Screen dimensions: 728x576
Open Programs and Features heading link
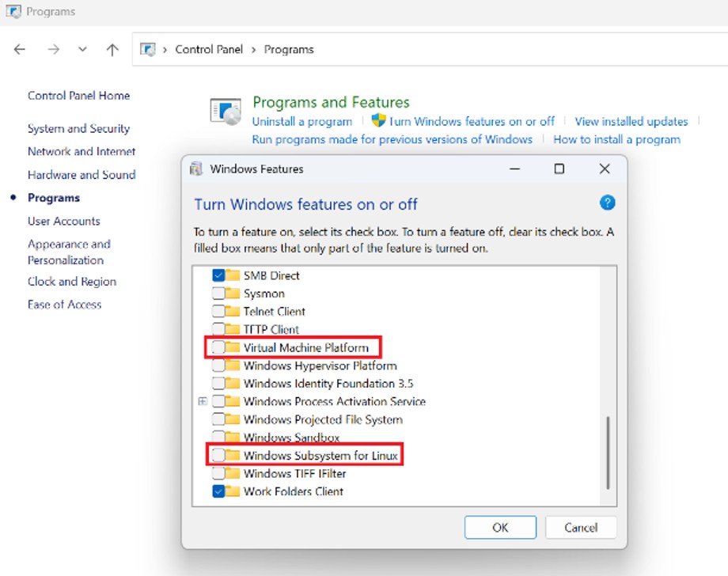pos(331,102)
